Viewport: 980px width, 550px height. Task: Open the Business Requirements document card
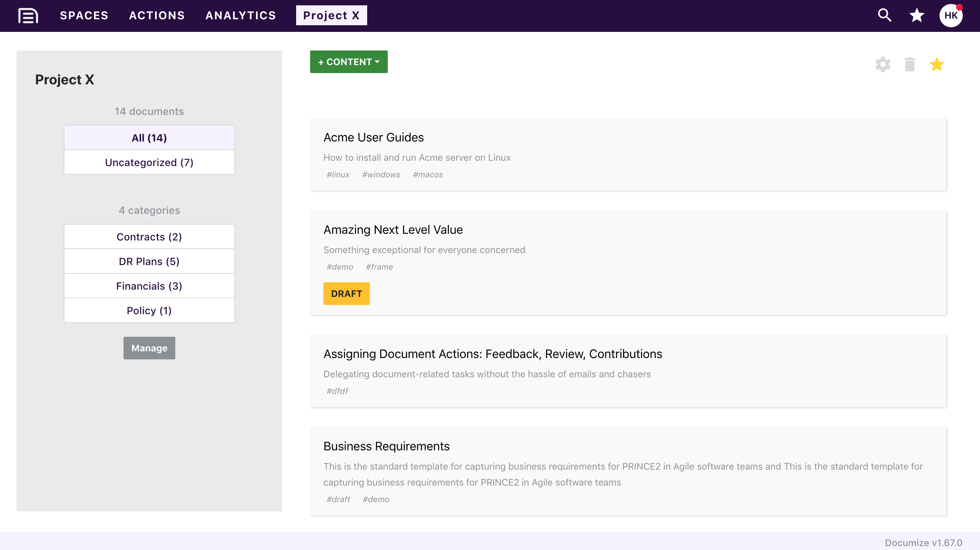[x=628, y=471]
